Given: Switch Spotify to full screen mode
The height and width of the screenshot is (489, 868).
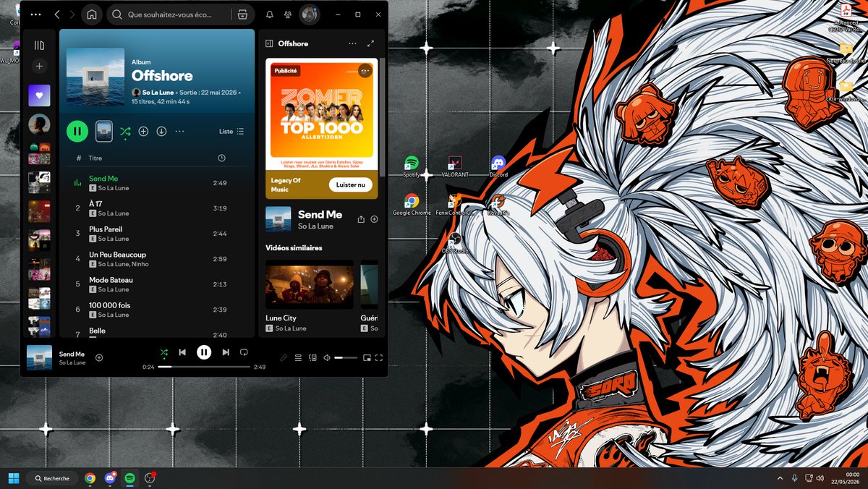Looking at the screenshot, I should (x=379, y=357).
